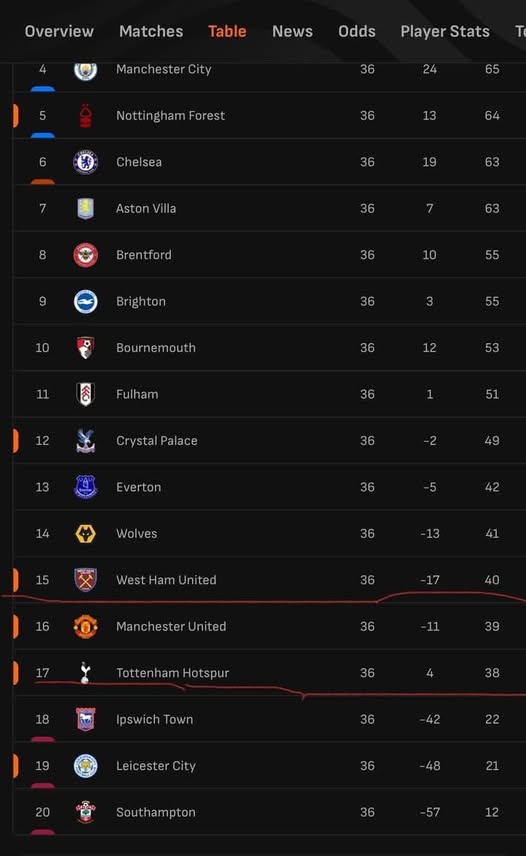Open the Aston Villa team link
This screenshot has width=526, height=856.
pyautogui.click(x=146, y=209)
